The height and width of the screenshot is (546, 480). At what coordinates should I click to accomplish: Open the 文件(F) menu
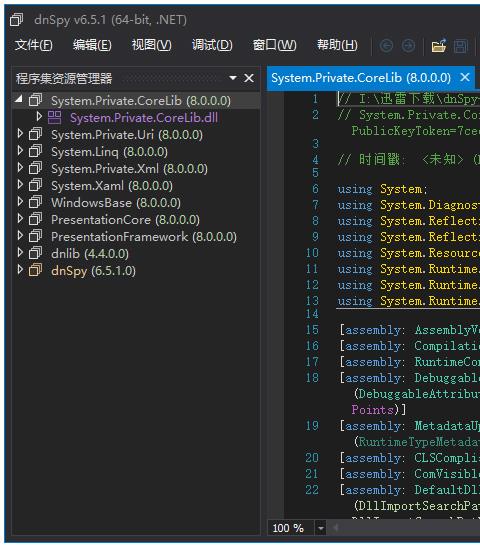point(33,45)
